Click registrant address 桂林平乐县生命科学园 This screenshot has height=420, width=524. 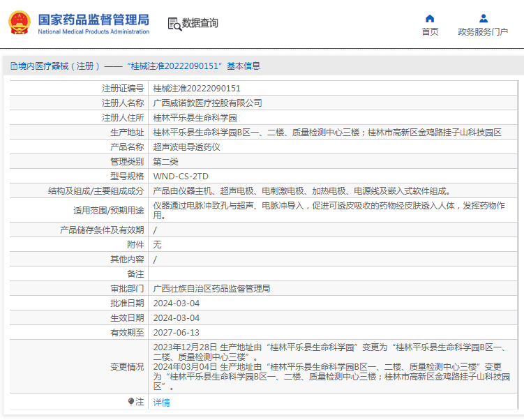click(x=195, y=118)
